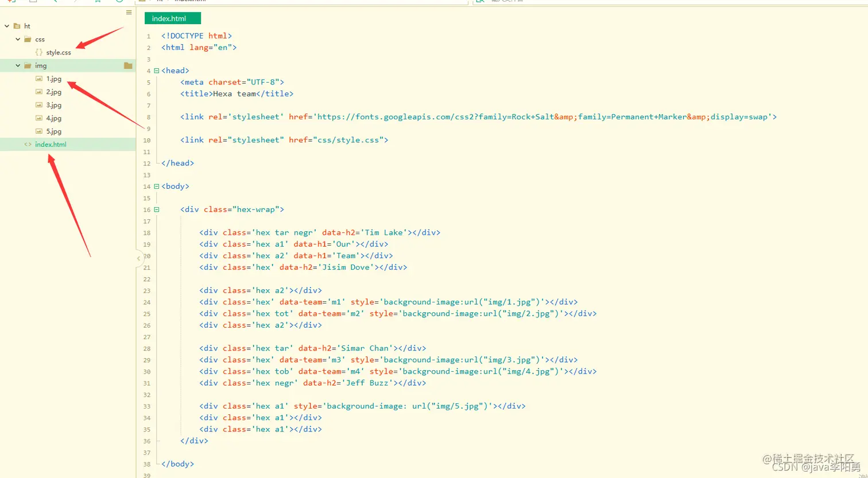The image size is (868, 478).
Task: Open 1.jpg in the file tree
Action: (54, 79)
